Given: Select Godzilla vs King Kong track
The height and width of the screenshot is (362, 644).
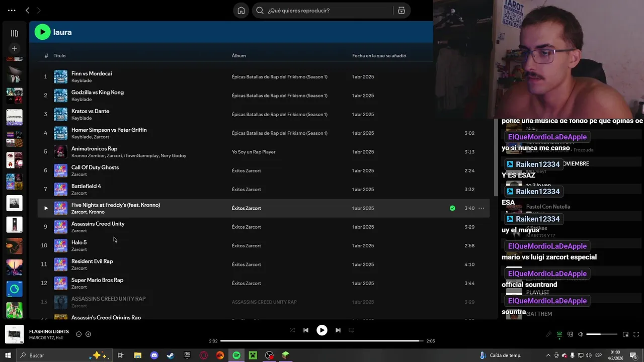Looking at the screenshot, I should coord(263,96).
